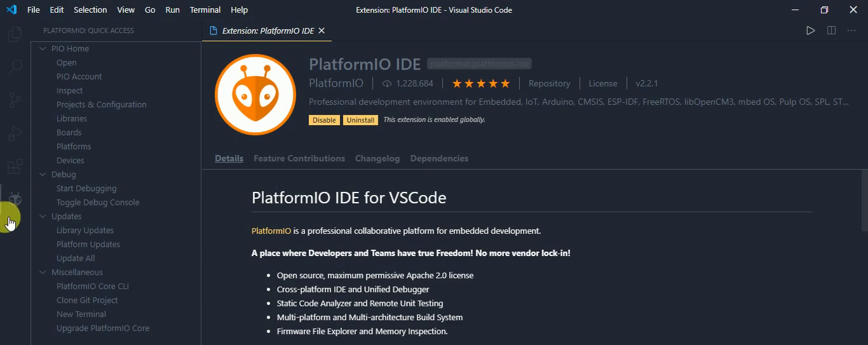The width and height of the screenshot is (868, 345).
Task: Click the five-star rating
Action: [x=481, y=83]
